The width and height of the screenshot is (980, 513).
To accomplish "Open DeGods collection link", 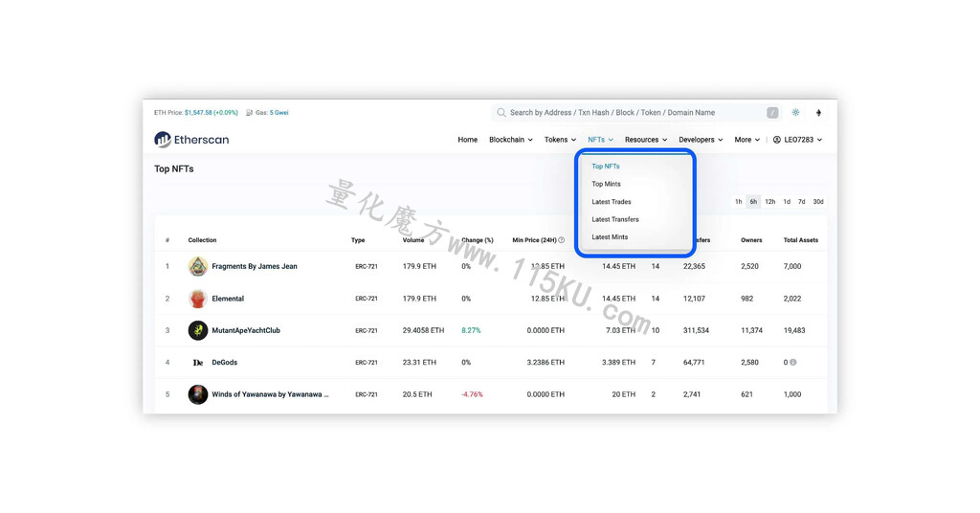I will 224,363.
